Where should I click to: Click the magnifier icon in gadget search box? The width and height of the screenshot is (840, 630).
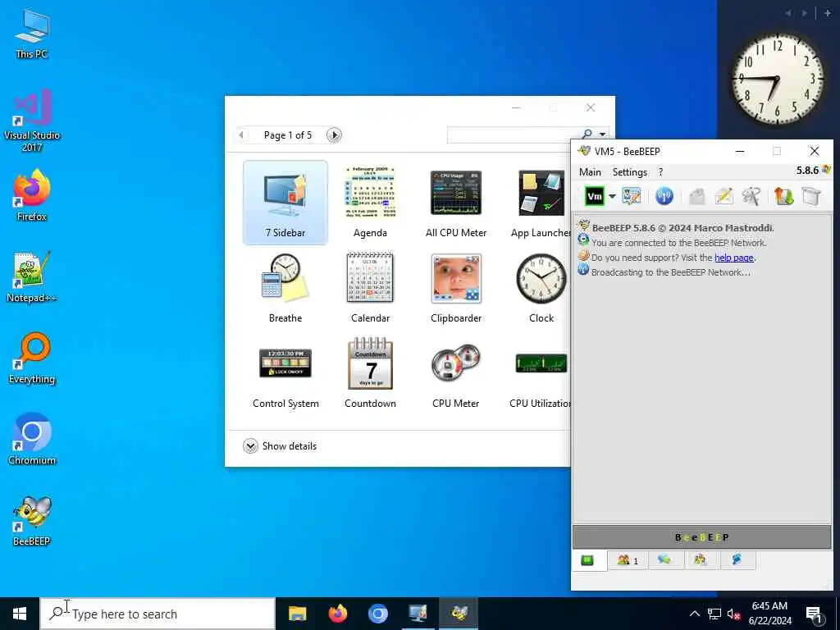click(587, 135)
